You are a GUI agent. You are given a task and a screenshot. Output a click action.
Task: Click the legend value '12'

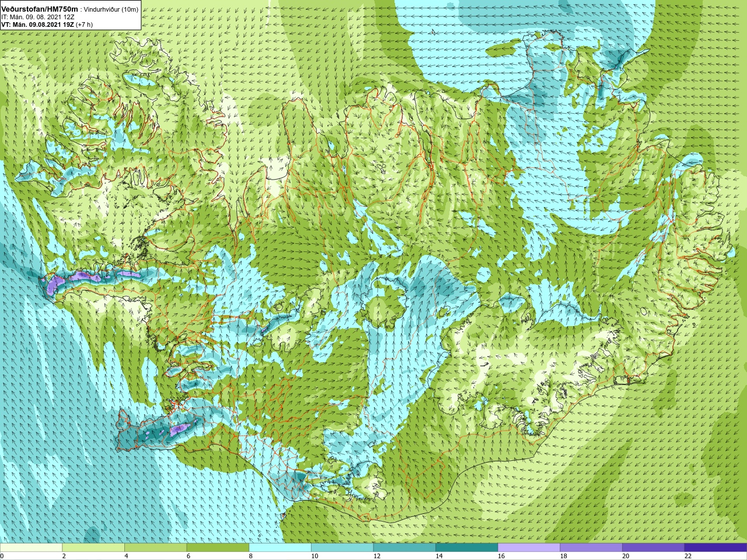click(x=377, y=556)
